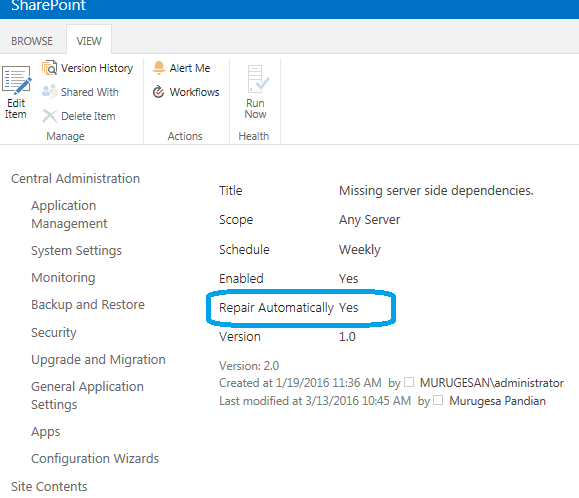Click the 'Schedule' field label
Image resolution: width=579 pixels, height=498 pixels.
point(244,250)
